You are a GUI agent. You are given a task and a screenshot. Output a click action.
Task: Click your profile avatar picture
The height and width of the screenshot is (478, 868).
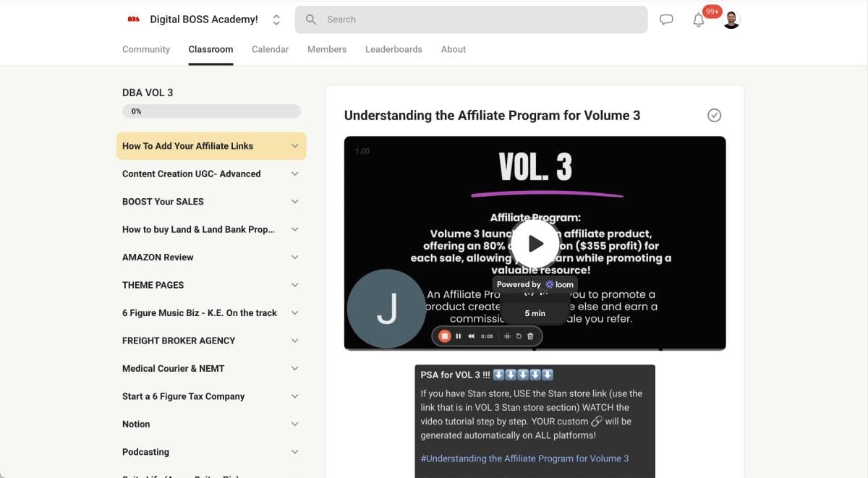(x=731, y=19)
